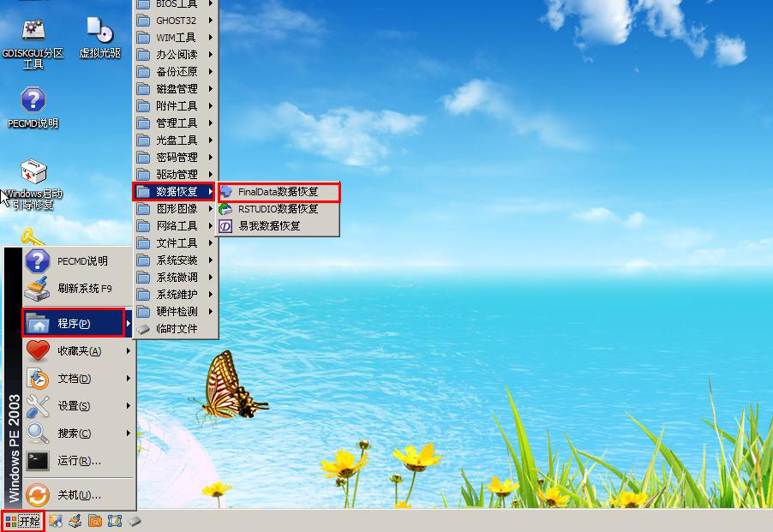Image resolution: width=773 pixels, height=532 pixels.
Task: Click the 搜索 magnifier icon
Action: (x=38, y=433)
